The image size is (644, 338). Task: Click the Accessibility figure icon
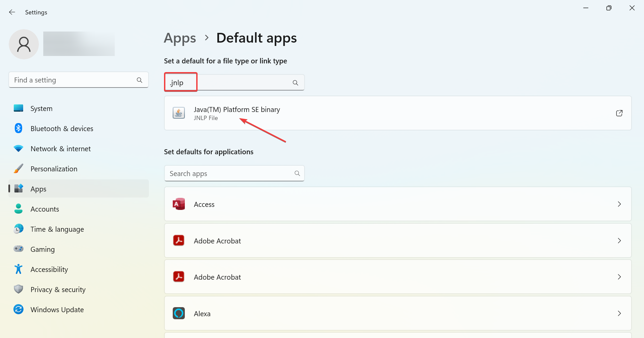click(x=18, y=269)
